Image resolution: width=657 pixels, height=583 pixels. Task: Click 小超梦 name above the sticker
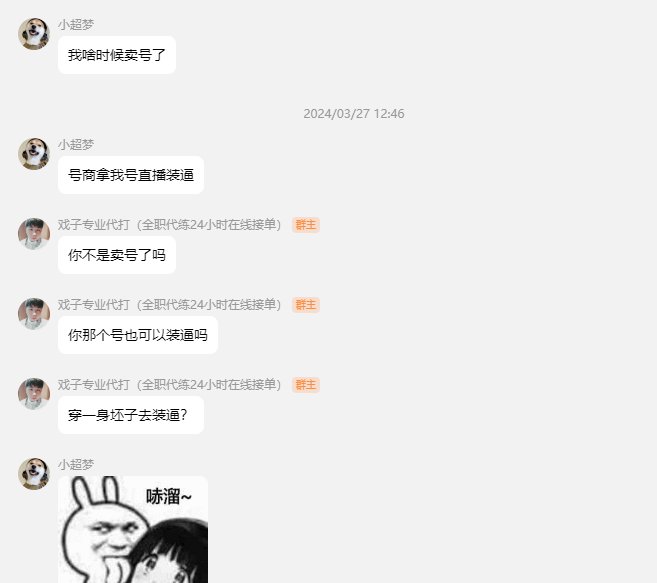pyautogui.click(x=76, y=464)
